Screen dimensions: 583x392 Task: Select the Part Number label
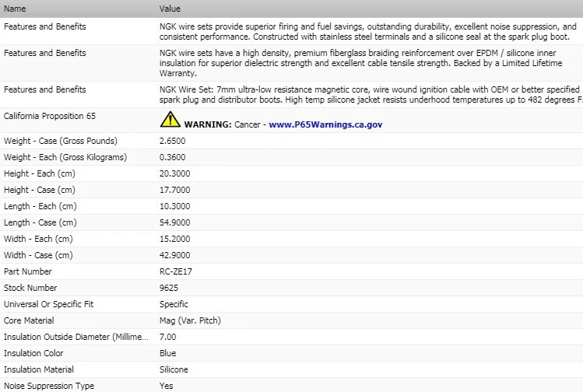point(27,271)
